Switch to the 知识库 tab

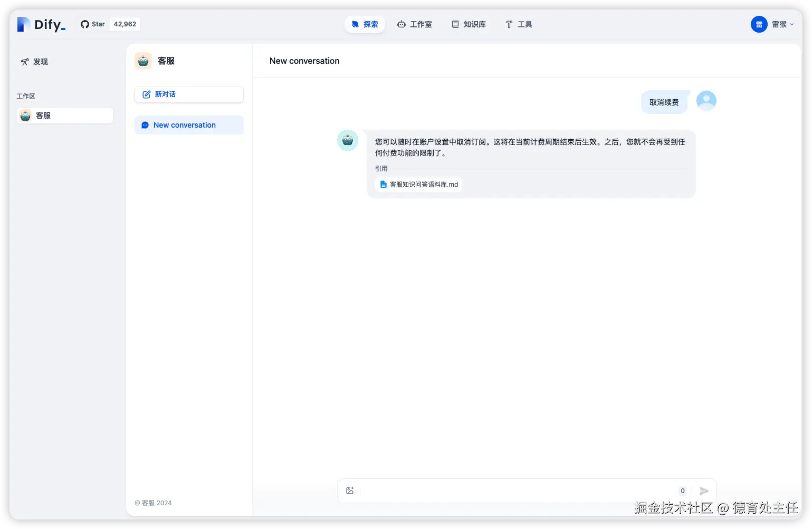[x=469, y=24]
